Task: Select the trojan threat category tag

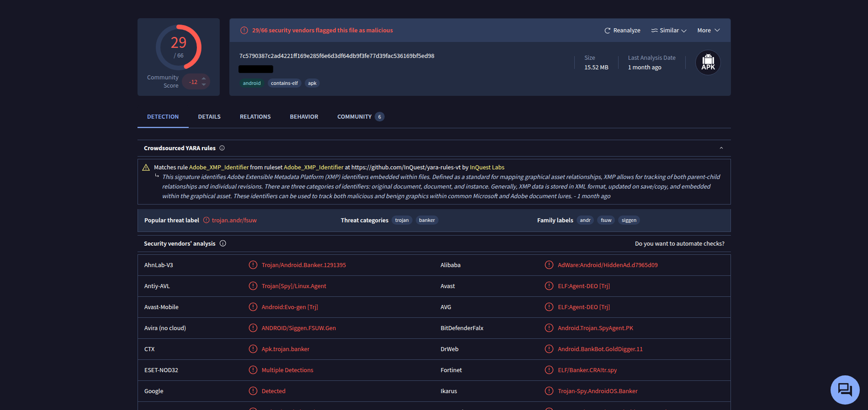Action: (402, 220)
